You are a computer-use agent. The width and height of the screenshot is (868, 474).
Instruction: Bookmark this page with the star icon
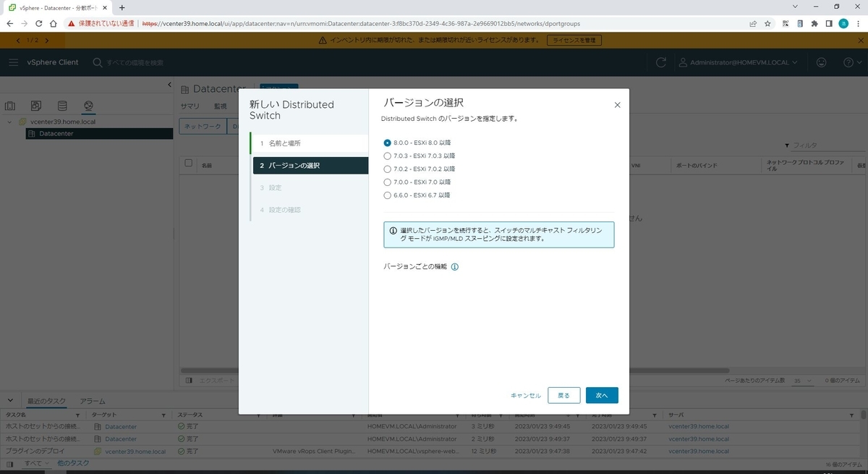pyautogui.click(x=767, y=23)
